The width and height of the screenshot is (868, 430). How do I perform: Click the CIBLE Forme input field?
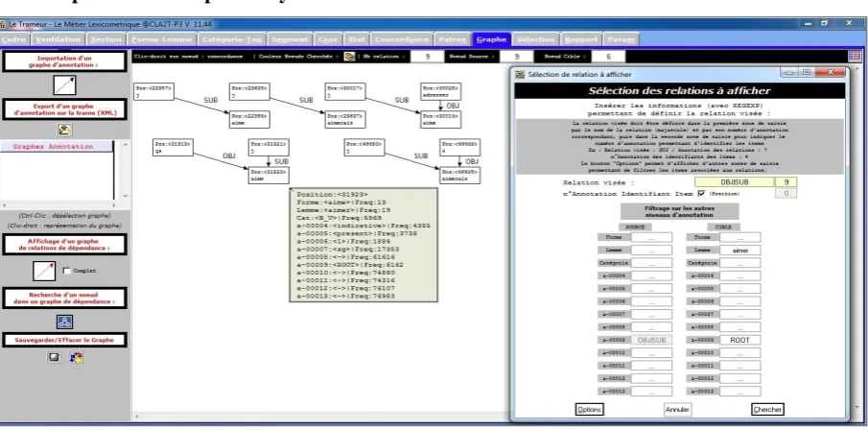[740, 237]
